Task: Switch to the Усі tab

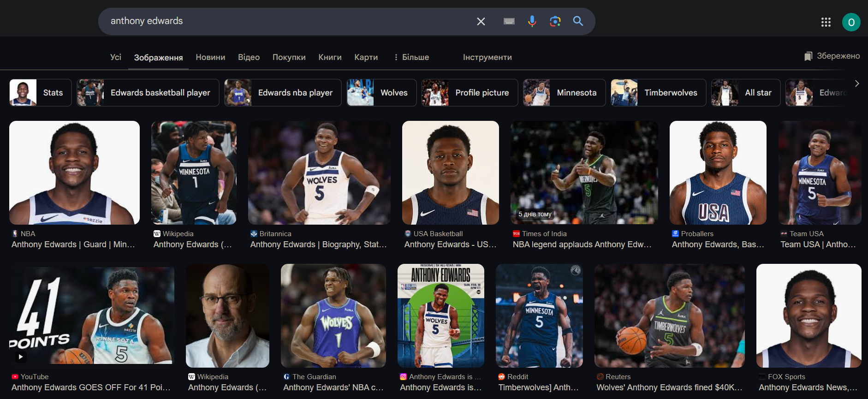Action: click(x=116, y=57)
